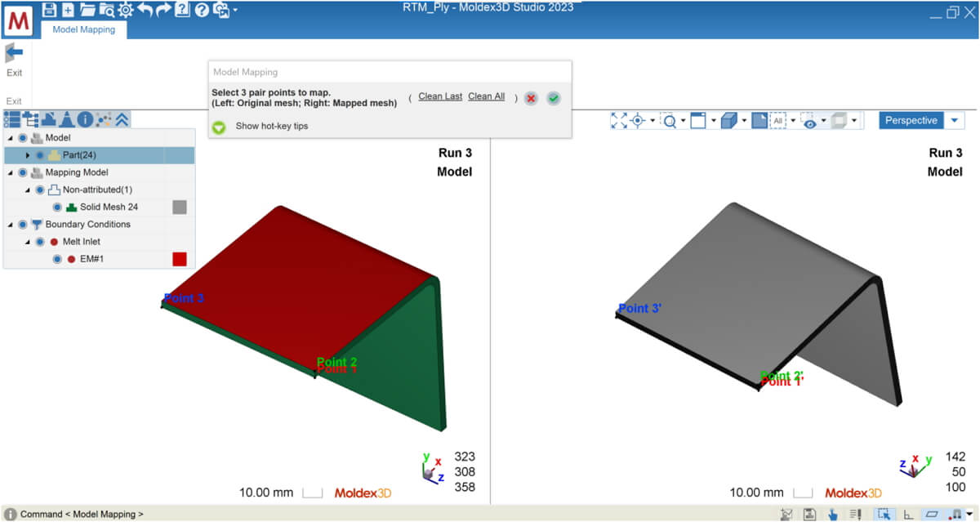The width and height of the screenshot is (980, 522).
Task: Collapse all with double chevron icon
Action: coord(122,119)
